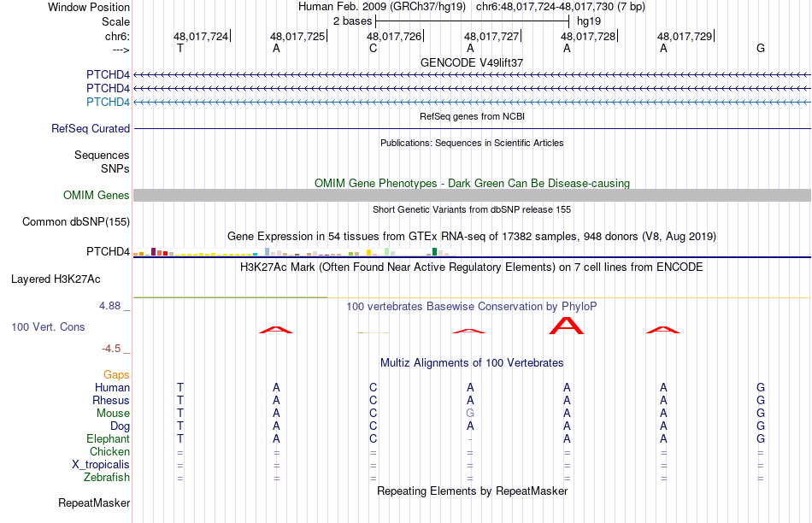Click the Sequences track label
The width and height of the screenshot is (812, 523).
click(x=102, y=155)
